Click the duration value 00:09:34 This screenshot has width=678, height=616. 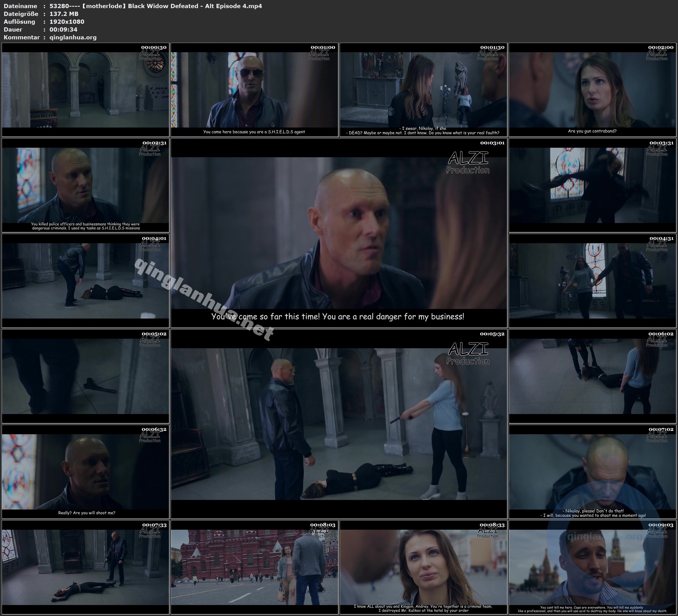[64, 29]
